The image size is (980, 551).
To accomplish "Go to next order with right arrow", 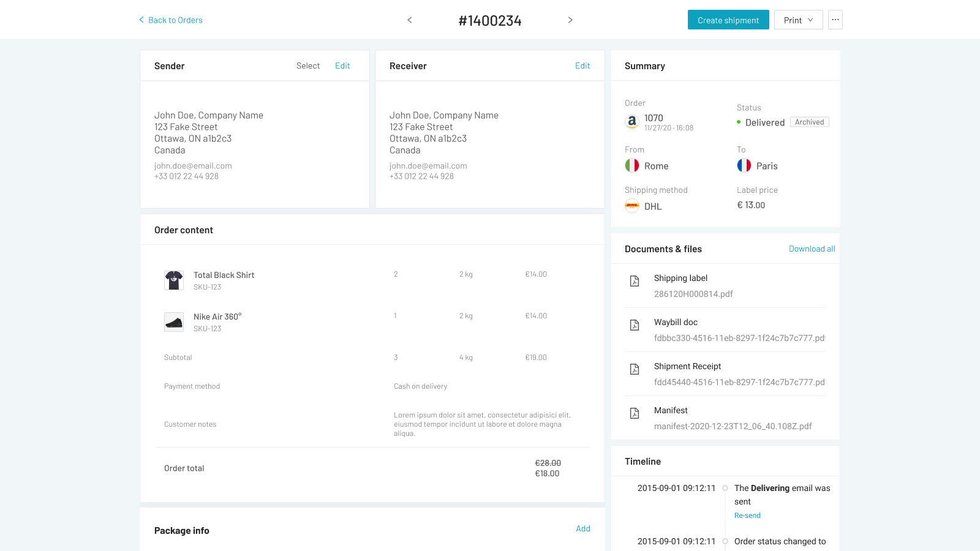I will tap(570, 20).
